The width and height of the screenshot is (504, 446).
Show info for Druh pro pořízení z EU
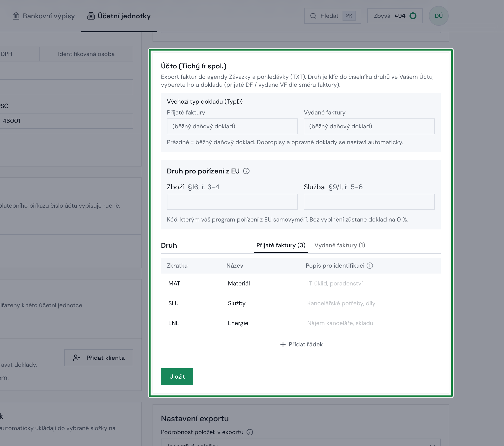246,171
